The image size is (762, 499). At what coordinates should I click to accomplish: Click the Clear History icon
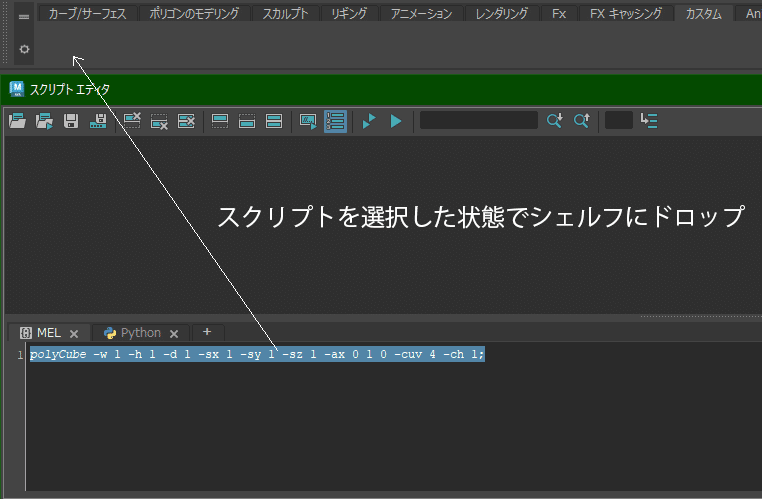click(132, 121)
